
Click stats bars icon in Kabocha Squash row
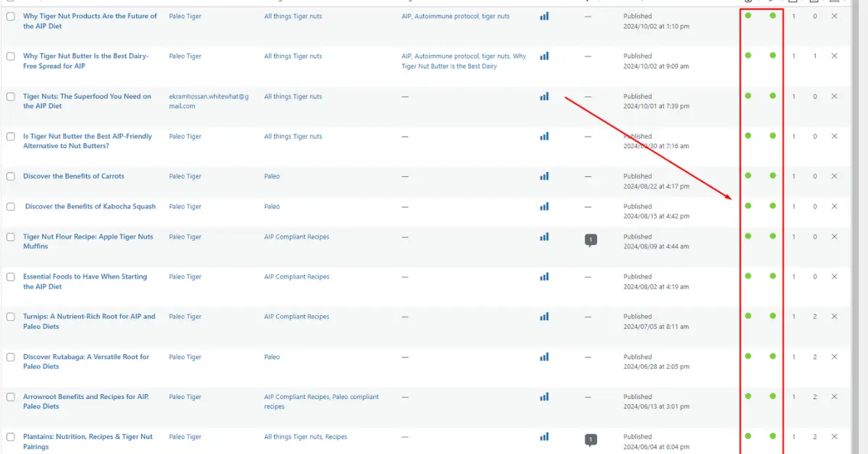click(x=544, y=206)
